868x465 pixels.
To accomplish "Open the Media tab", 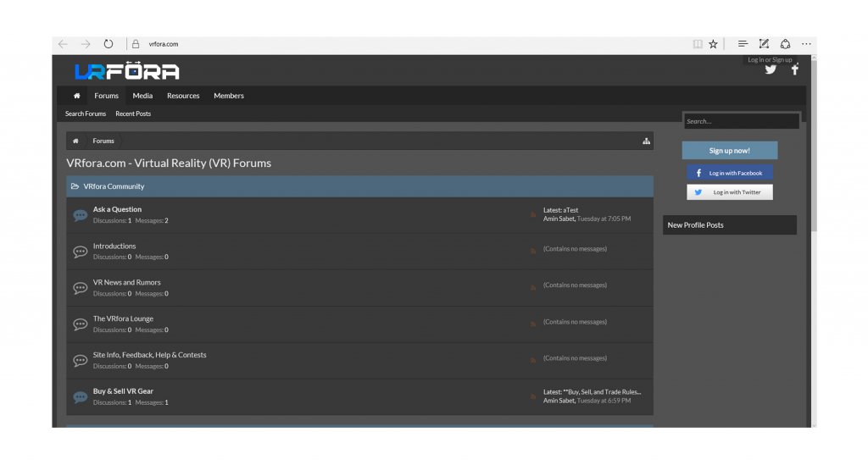I will pyautogui.click(x=142, y=96).
